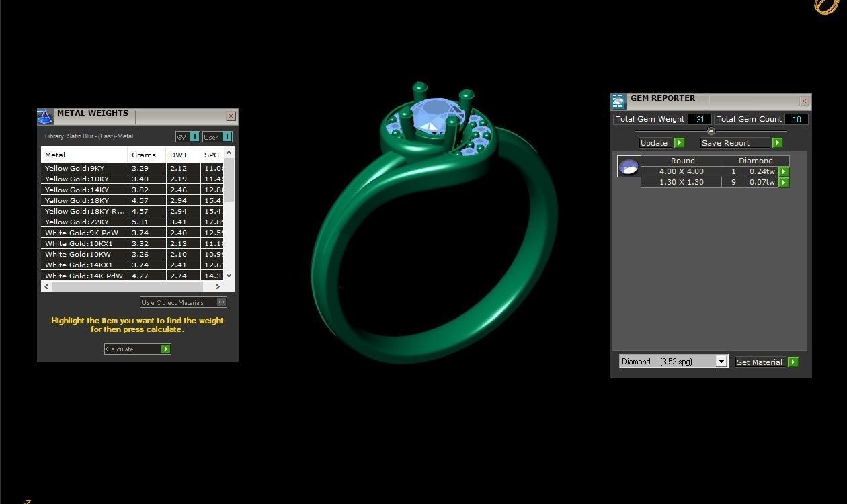This screenshot has width=847, height=504.
Task: Collapse the gem totals with the round arrow
Action: [711, 131]
